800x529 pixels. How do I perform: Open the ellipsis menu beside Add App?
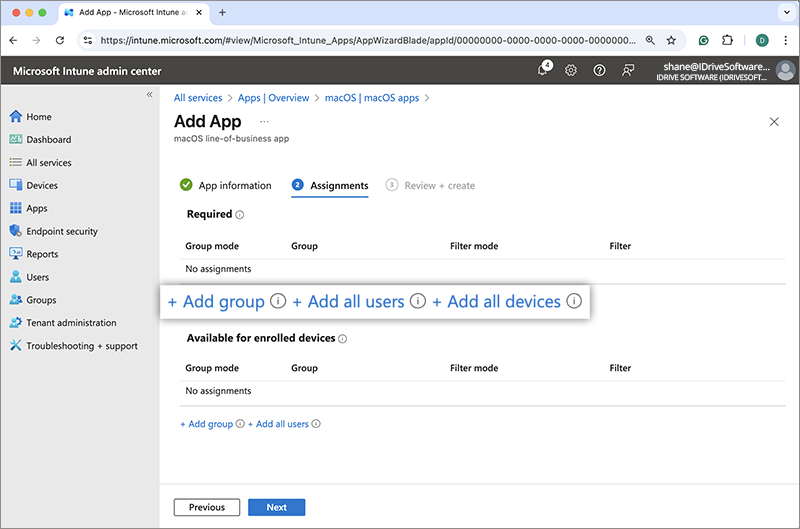pos(264,122)
